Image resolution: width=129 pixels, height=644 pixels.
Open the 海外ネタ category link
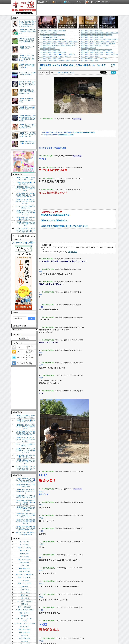pos(60,72)
